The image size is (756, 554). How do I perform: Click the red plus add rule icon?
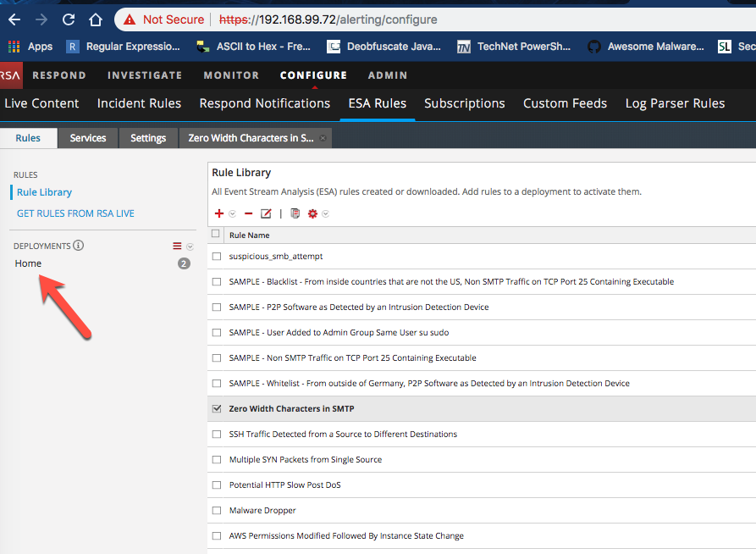click(219, 213)
